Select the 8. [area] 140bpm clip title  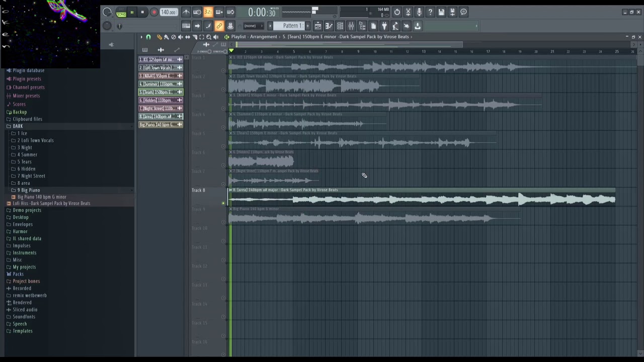click(x=285, y=190)
